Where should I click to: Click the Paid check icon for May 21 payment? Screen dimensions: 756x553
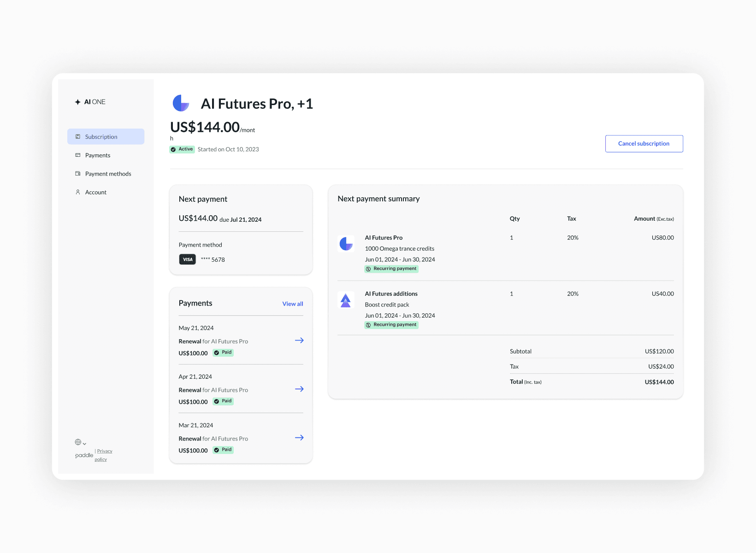click(x=217, y=353)
